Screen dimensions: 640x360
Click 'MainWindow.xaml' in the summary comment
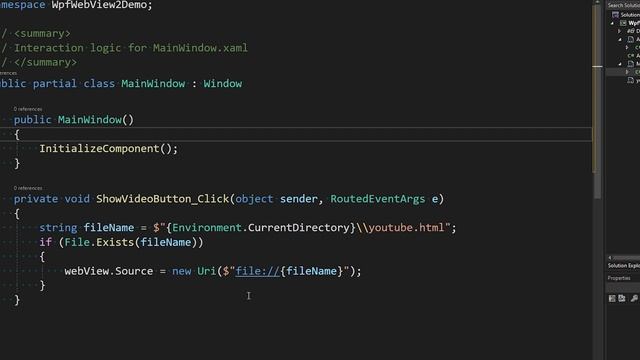(x=200, y=48)
